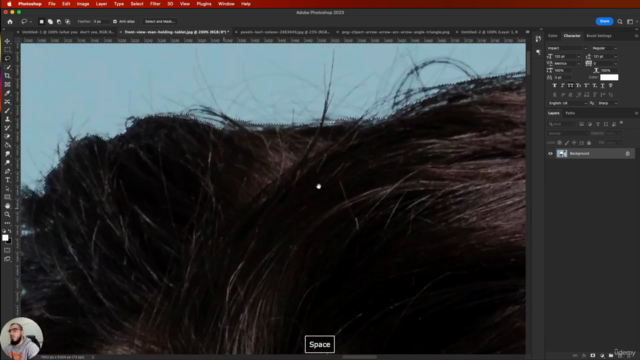
Task: Click the Character text color swatch
Action: [609, 78]
